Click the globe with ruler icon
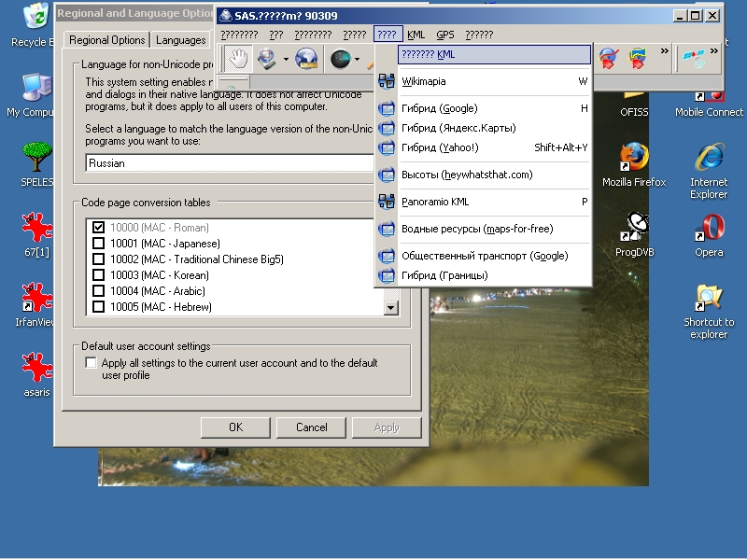This screenshot has width=747, height=560. (305, 60)
